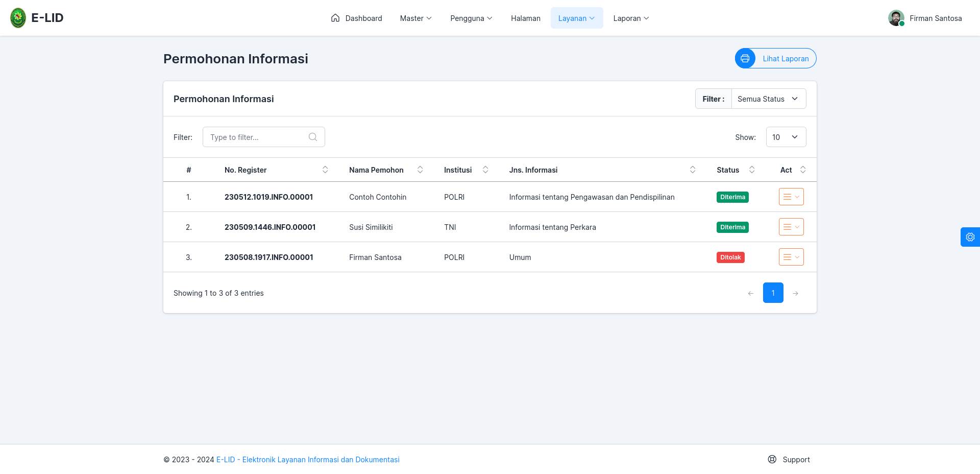This screenshot has height=474, width=980.
Task: Sort by No. Register column arrows
Action: 325,170
